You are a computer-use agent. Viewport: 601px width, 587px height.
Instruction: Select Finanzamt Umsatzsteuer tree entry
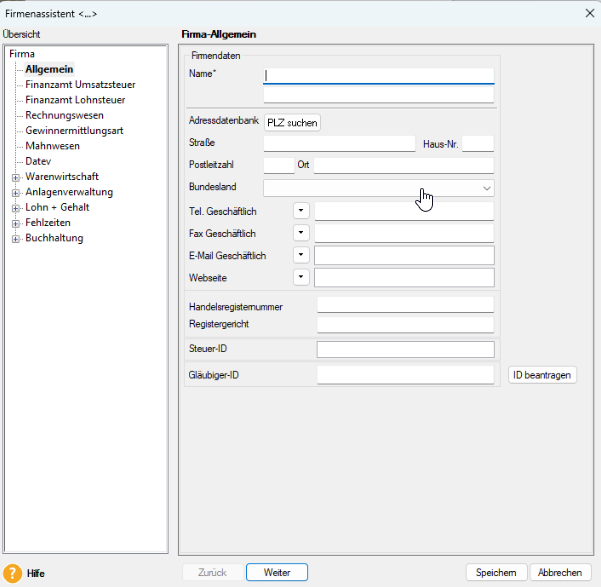80,84
